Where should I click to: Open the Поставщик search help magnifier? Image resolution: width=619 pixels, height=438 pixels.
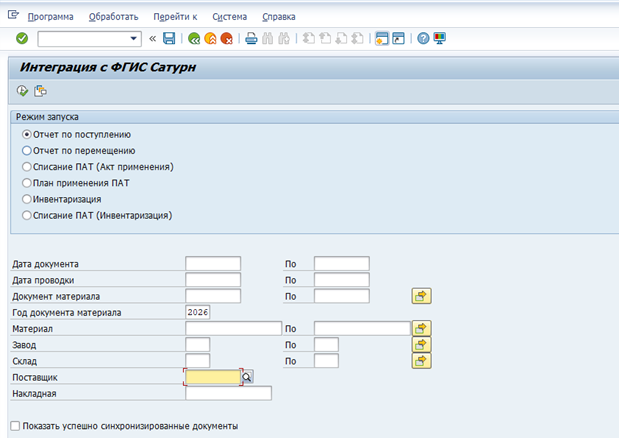click(x=247, y=377)
